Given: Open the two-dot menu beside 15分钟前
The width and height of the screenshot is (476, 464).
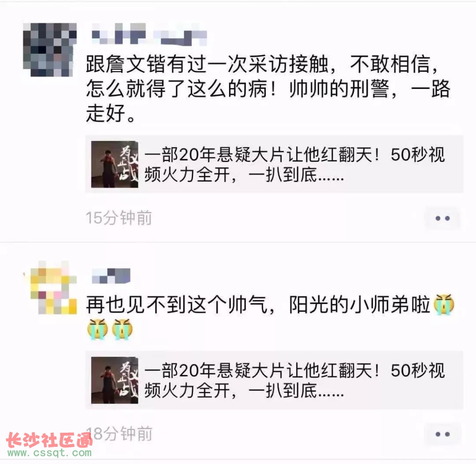Looking at the screenshot, I should point(443,218).
